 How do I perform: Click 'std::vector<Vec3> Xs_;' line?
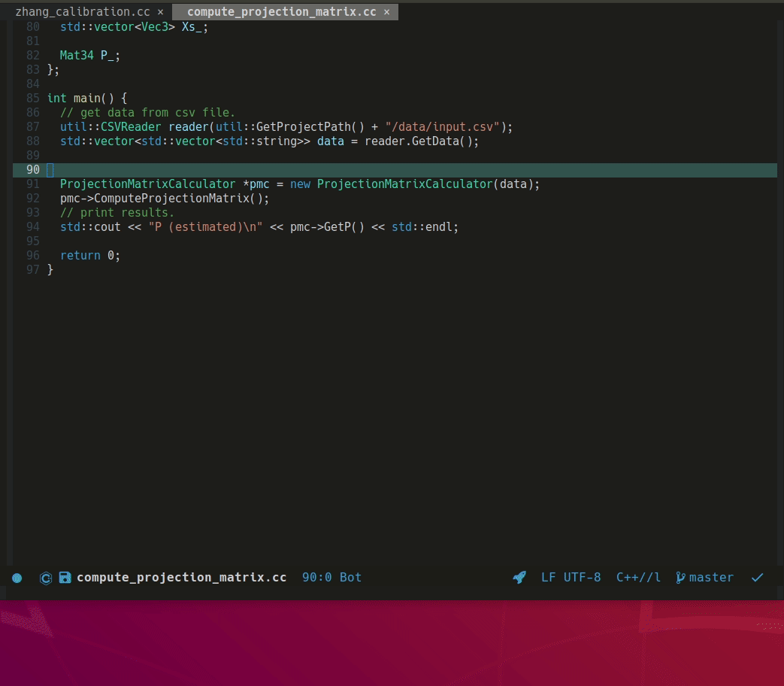tap(134, 27)
